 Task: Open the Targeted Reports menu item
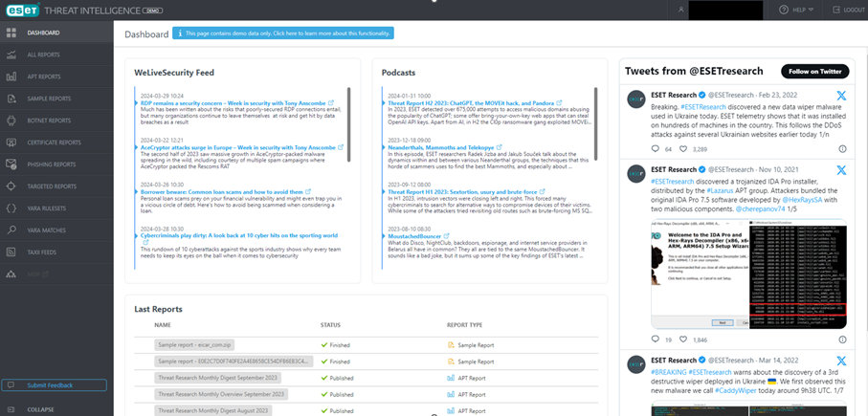pyautogui.click(x=52, y=186)
